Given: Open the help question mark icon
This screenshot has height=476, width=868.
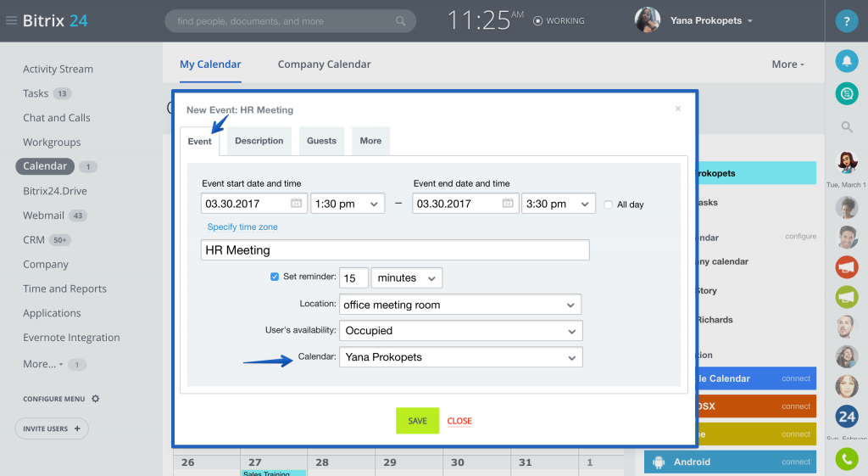Looking at the screenshot, I should [847, 21].
